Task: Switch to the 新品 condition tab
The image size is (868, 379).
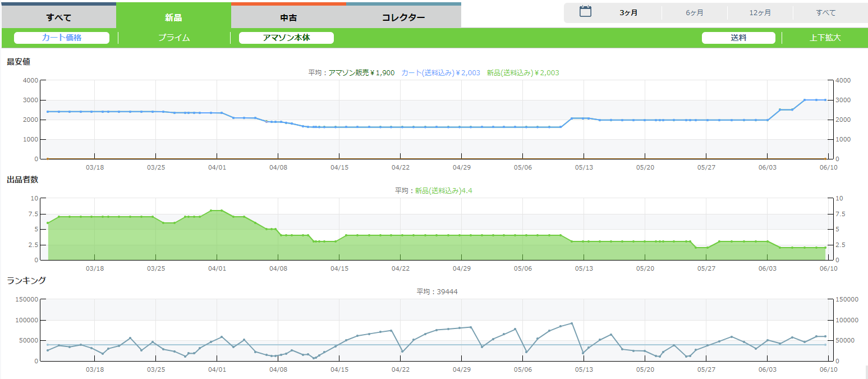Action: tap(173, 17)
